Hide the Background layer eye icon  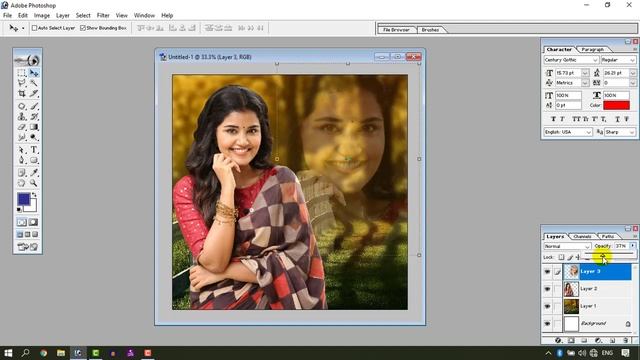click(547, 323)
